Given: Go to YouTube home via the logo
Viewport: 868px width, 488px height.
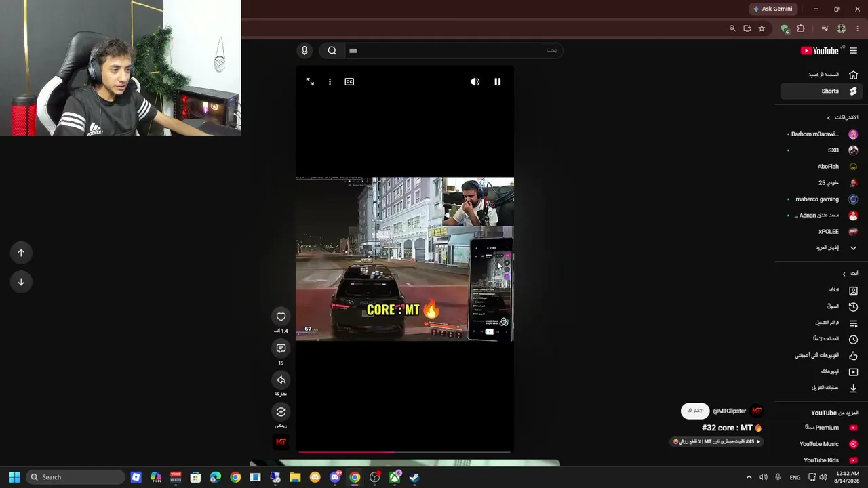Looking at the screenshot, I should 820,51.
